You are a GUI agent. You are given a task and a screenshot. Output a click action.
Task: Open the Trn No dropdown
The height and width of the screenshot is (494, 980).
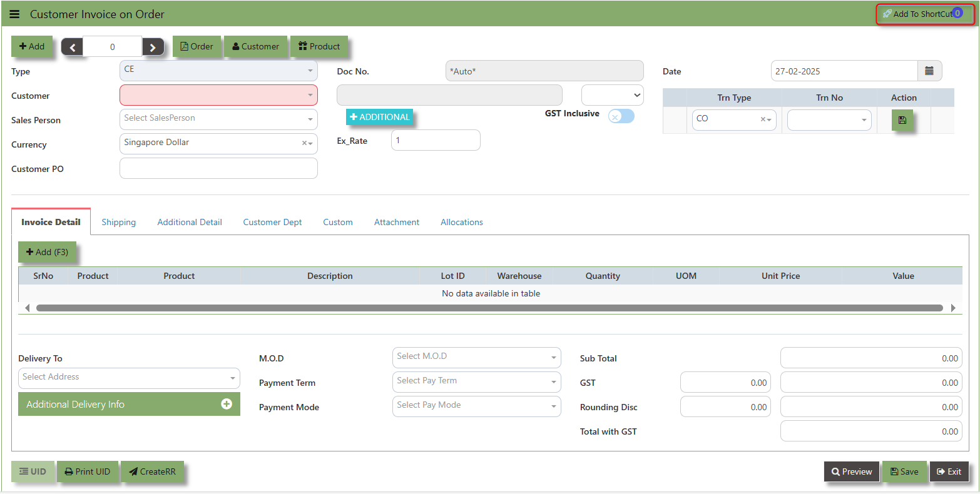click(829, 119)
